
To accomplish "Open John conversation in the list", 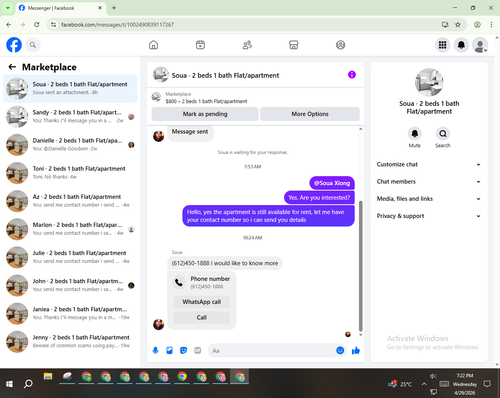I will (x=70, y=285).
